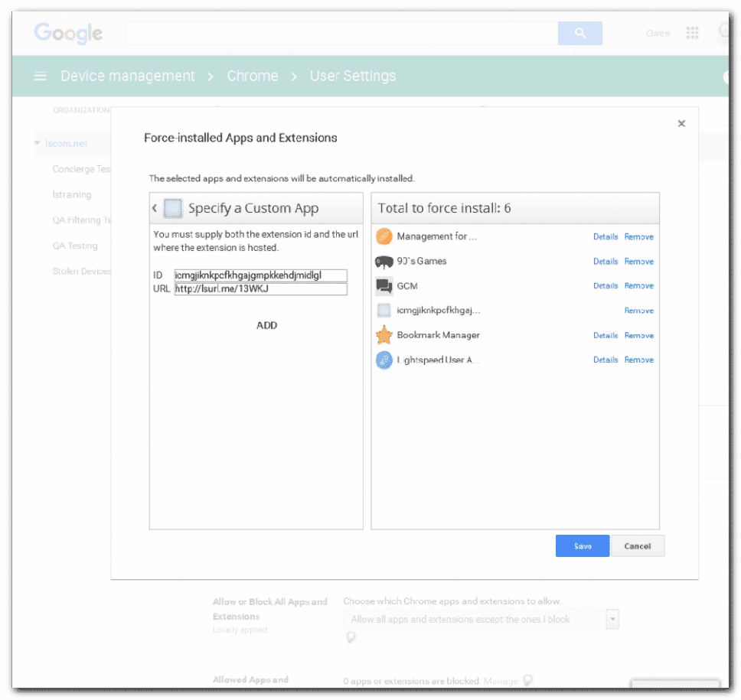Click the Device management breadcrumb
Viewport: 741px width, 700px height.
pyautogui.click(x=128, y=76)
